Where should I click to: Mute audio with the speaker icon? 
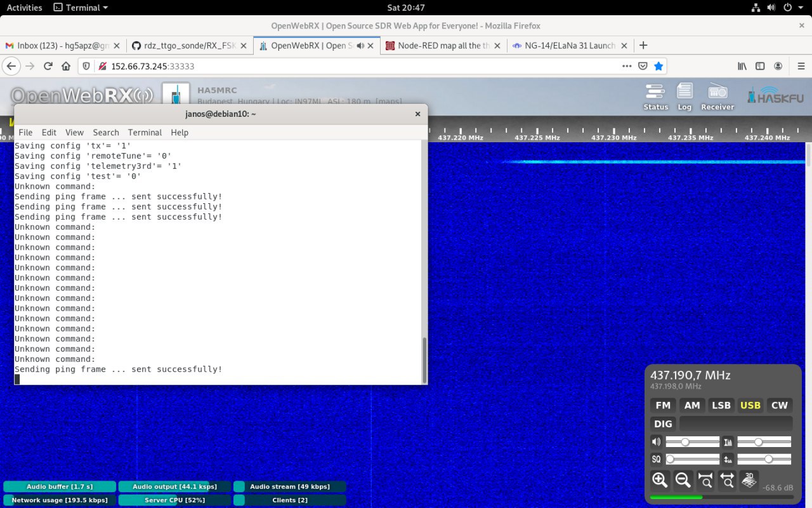pyautogui.click(x=657, y=442)
